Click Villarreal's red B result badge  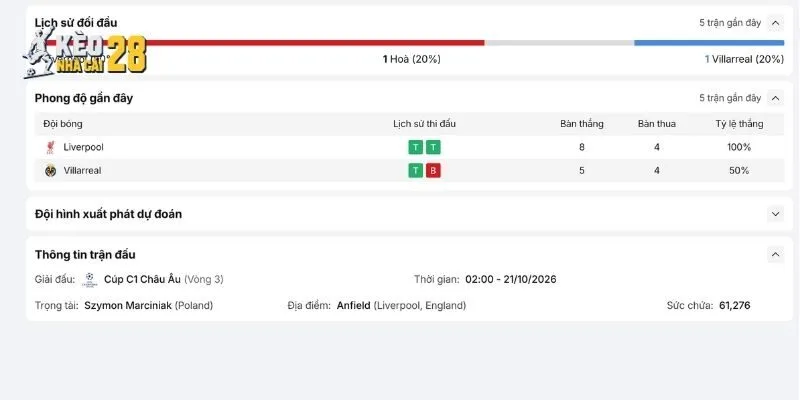click(433, 170)
